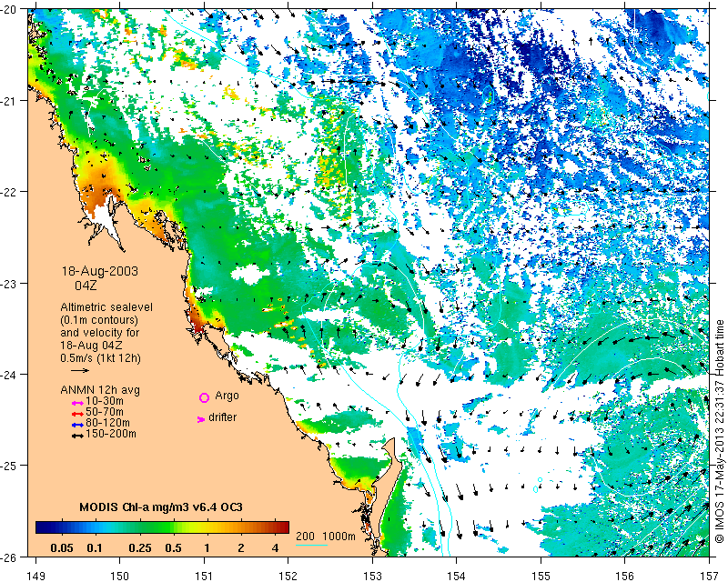
Task: Click latitude axis label -25
Action: click(x=8, y=466)
